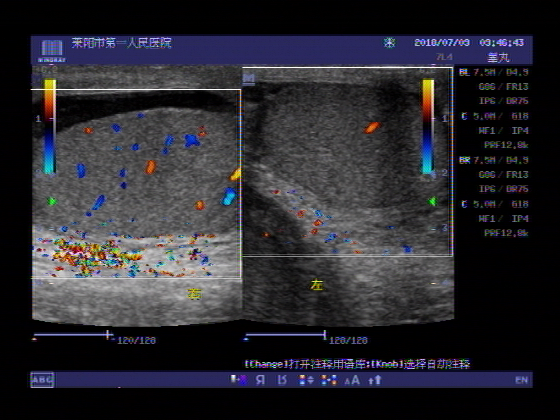This screenshot has width=560, height=420.
Task: Click the left image yellow annotation label
Action: [x=195, y=294]
